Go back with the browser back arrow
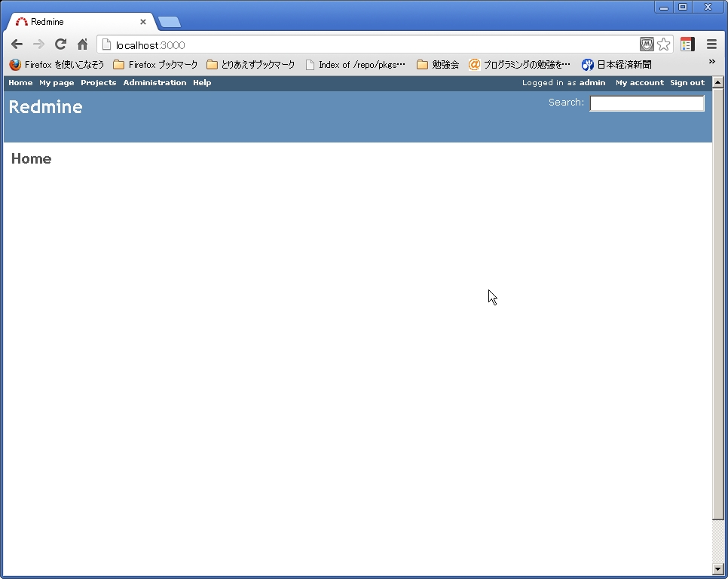Screen dimensions: 728x579 click(17, 44)
